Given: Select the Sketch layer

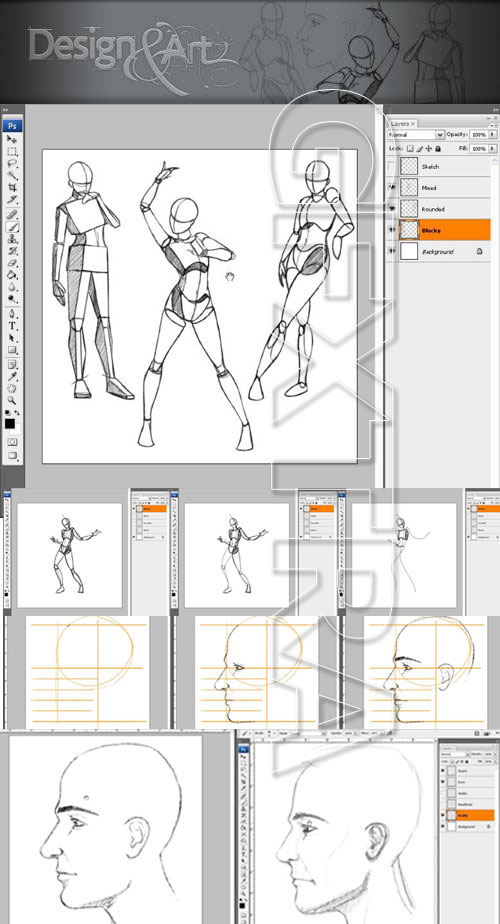Looking at the screenshot, I should (439, 167).
